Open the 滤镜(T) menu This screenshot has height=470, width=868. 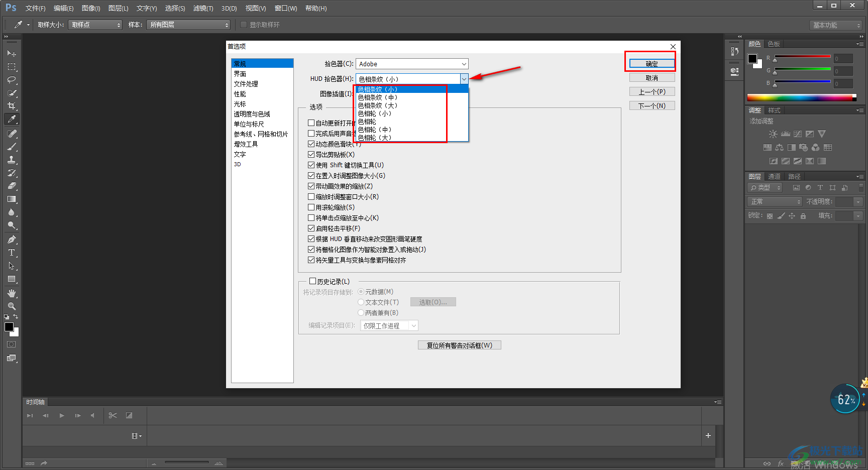click(203, 9)
